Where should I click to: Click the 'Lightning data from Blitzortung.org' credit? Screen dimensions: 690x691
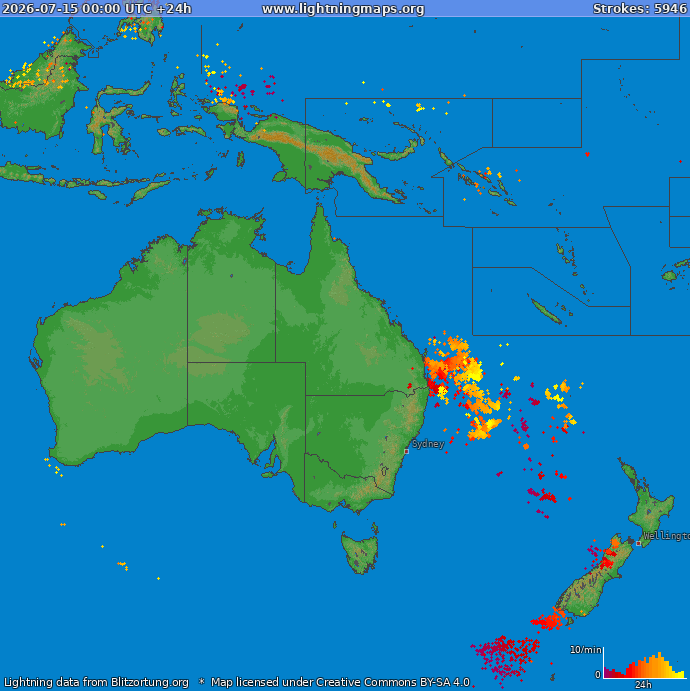tap(96, 682)
